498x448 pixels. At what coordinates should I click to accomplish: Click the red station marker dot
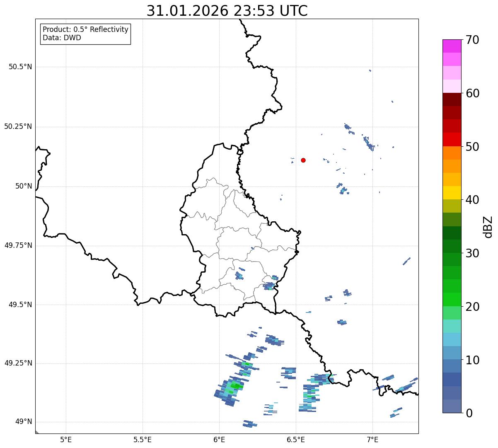pyautogui.click(x=303, y=160)
